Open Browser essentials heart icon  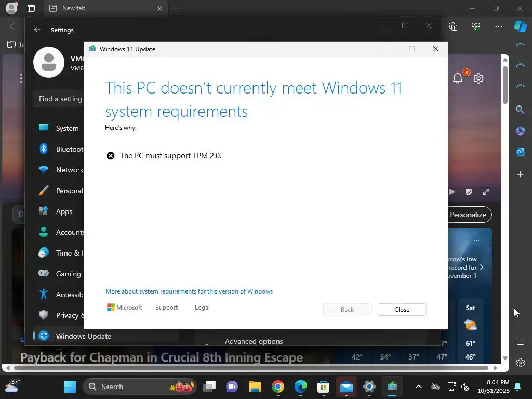(x=476, y=26)
